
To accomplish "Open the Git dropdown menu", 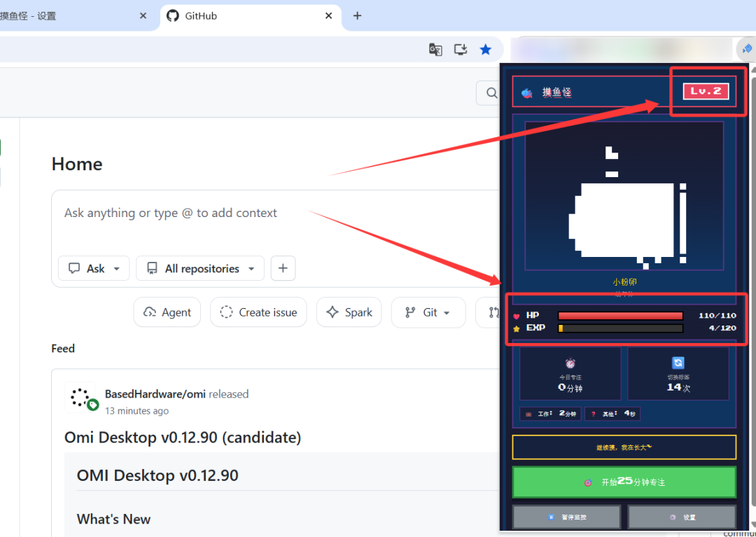I will coord(428,312).
